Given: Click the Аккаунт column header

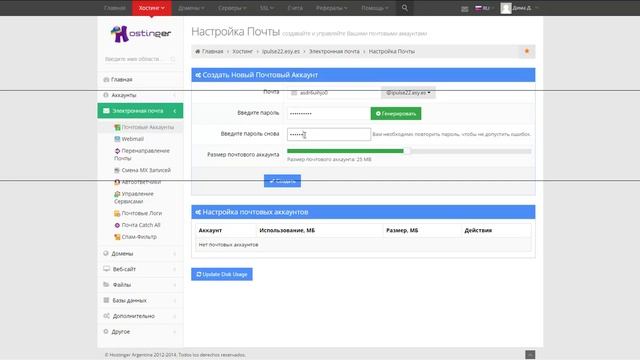Looking at the screenshot, I should click(x=210, y=230).
